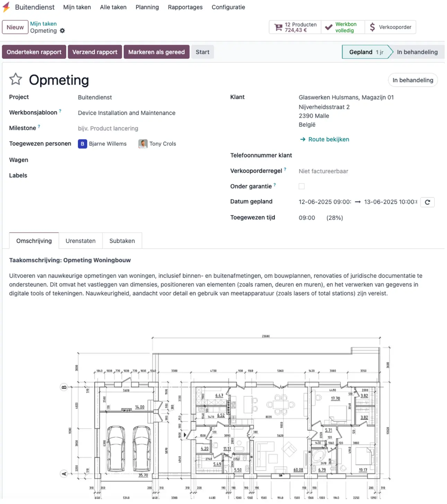The image size is (447, 504).
Task: Mark task as favorite with star icon
Action: tap(16, 79)
